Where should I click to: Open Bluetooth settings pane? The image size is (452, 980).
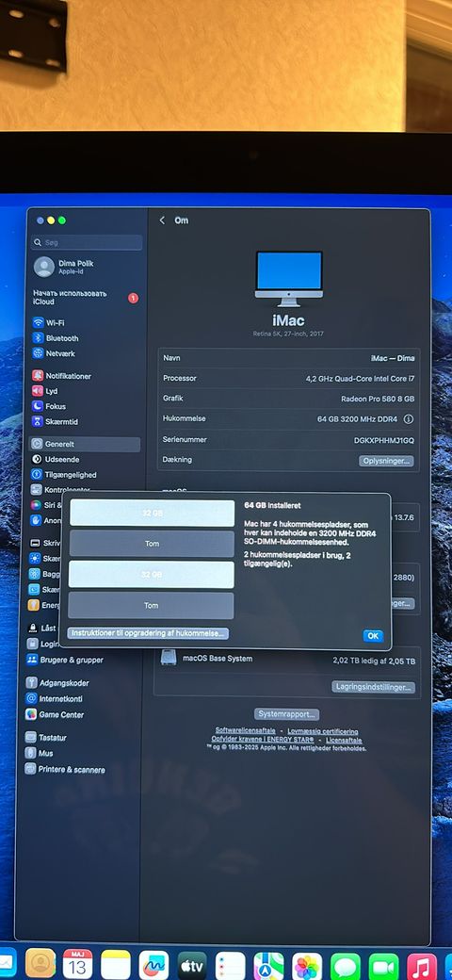point(56,338)
